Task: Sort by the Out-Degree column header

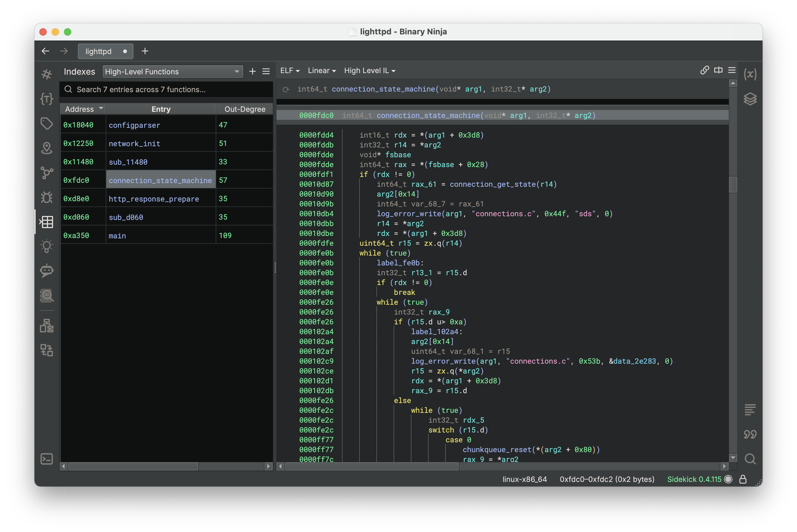Action: (245, 109)
